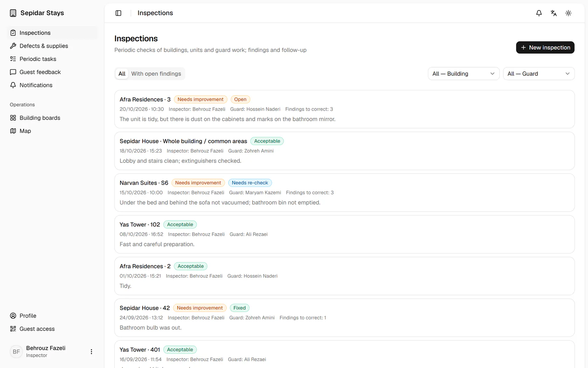Switch to With open findings tab
The image size is (588, 368).
(x=156, y=74)
